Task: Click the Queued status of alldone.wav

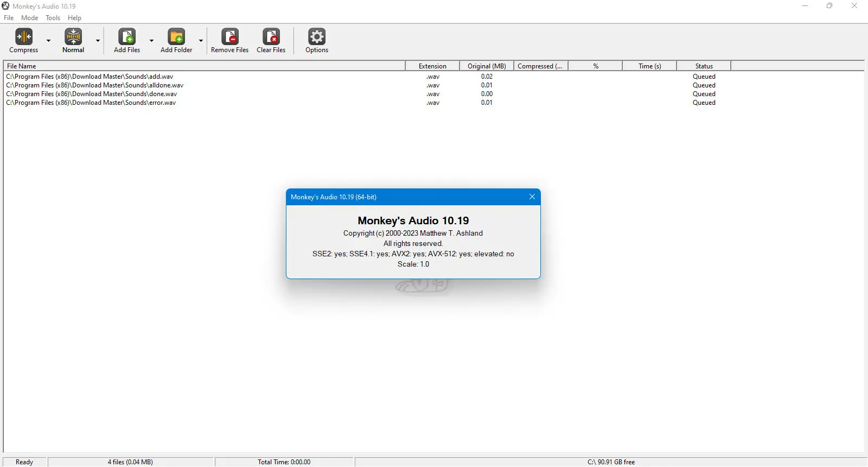Action: [704, 85]
